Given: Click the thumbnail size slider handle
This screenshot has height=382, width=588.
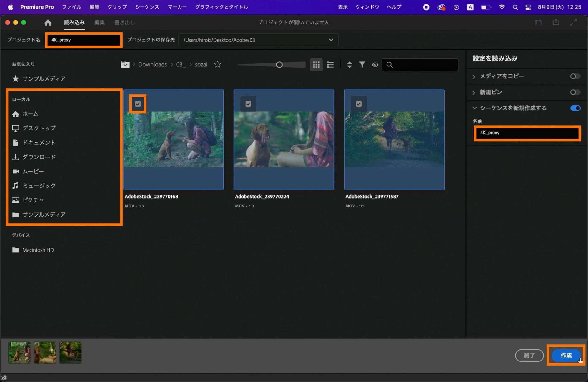Looking at the screenshot, I should 279,65.
